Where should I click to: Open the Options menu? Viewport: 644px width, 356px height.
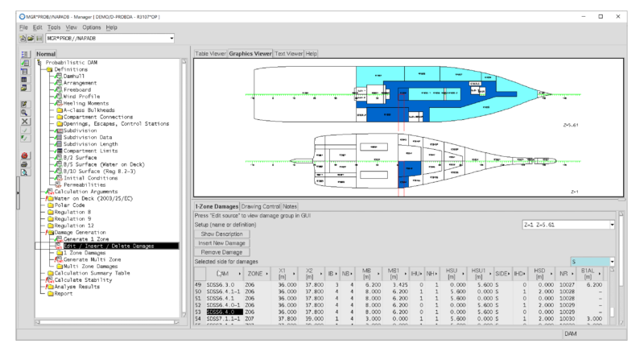click(x=92, y=27)
